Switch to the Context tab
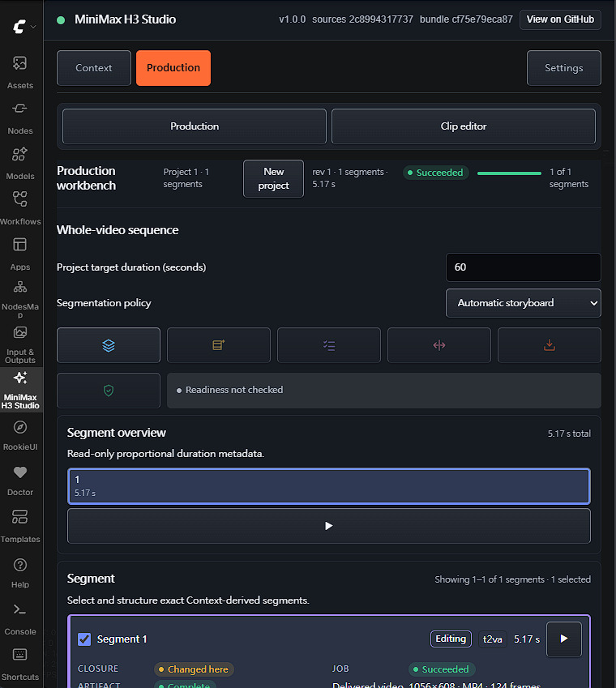 point(94,68)
